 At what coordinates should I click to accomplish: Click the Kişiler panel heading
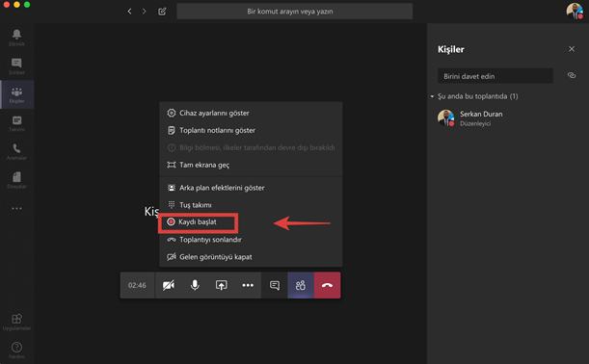point(451,49)
